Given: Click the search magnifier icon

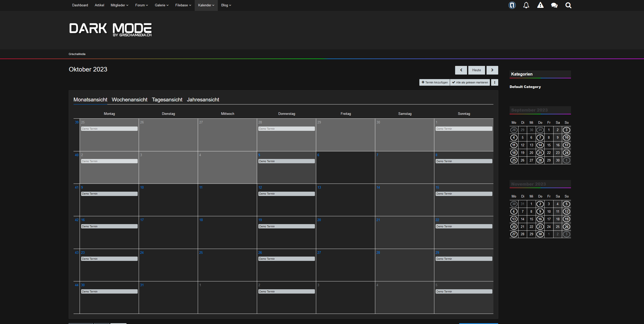Looking at the screenshot, I should tap(568, 5).
